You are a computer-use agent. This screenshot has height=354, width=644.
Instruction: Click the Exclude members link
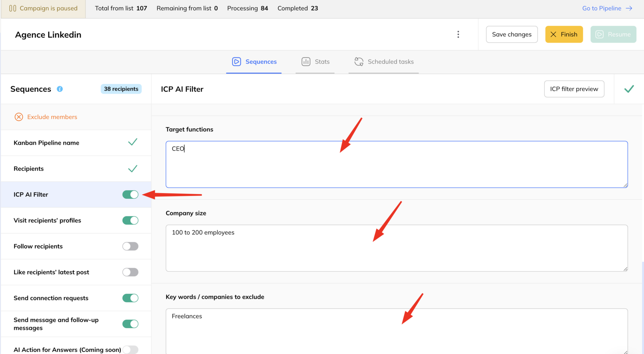pyautogui.click(x=52, y=117)
